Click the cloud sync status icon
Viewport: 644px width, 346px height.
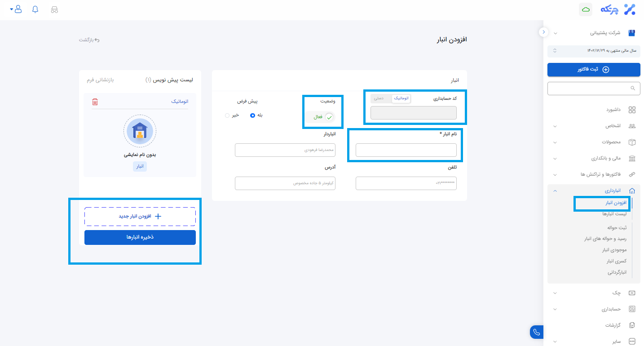point(586,9)
